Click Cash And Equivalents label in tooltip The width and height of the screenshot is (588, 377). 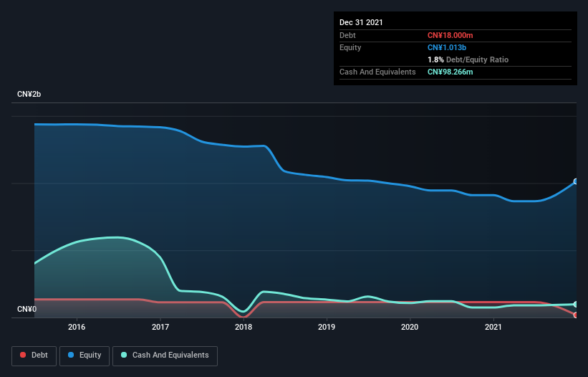(377, 72)
